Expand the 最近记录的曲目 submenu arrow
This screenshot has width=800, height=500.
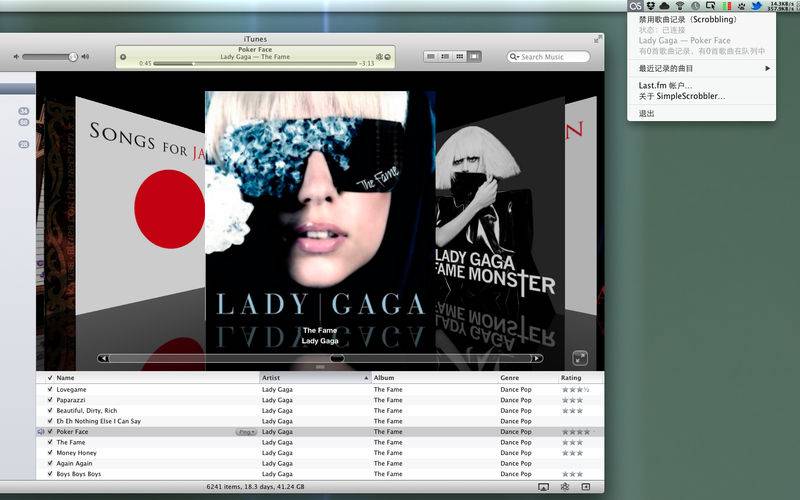point(767,68)
